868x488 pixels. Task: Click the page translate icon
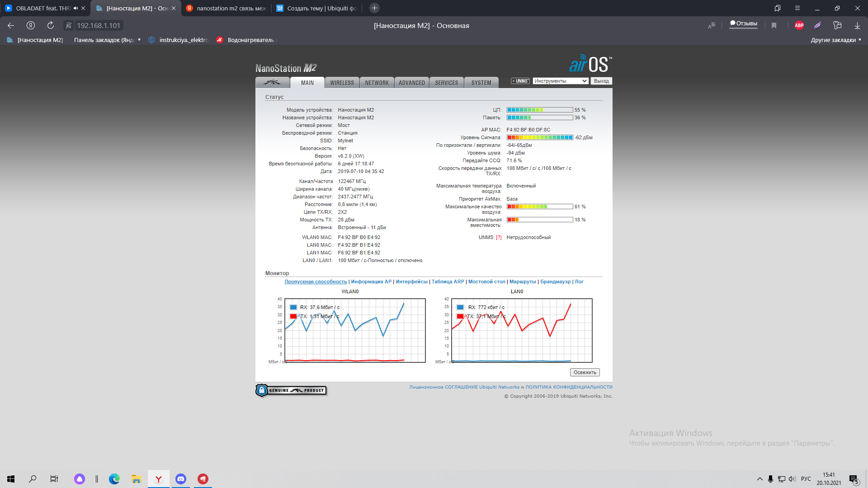[712, 26]
